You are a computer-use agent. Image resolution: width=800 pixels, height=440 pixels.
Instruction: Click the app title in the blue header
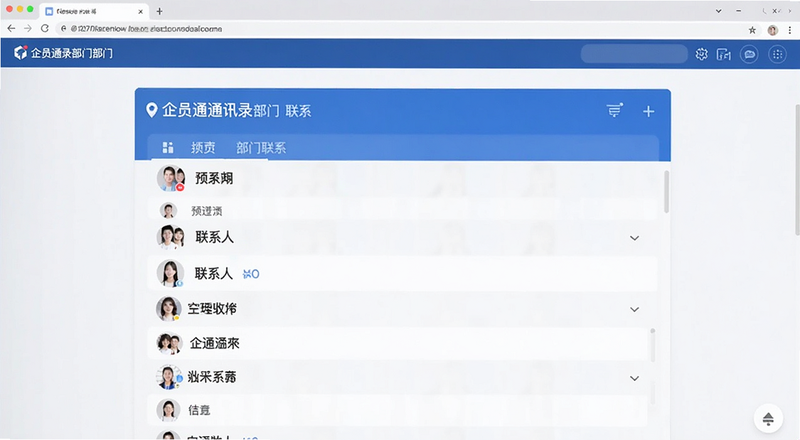point(71,53)
